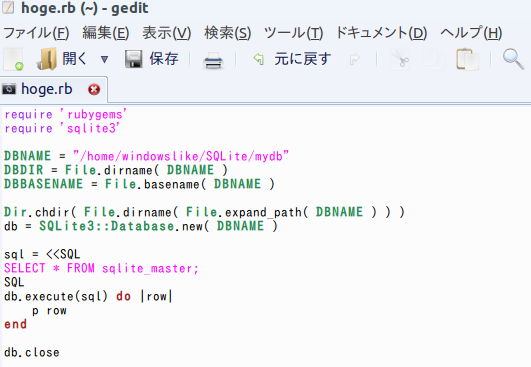Open the 検索(S) menu
The width and height of the screenshot is (531, 367).
pyautogui.click(x=227, y=33)
